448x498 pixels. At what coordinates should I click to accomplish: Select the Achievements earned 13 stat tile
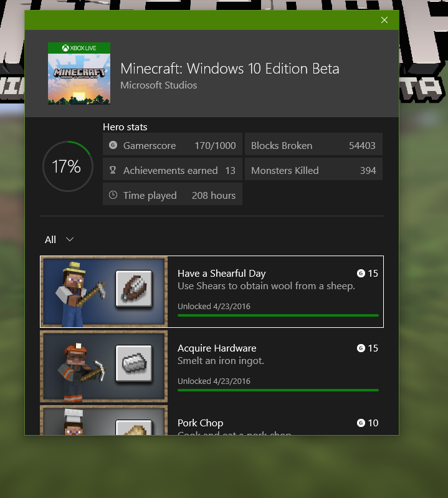click(x=173, y=170)
